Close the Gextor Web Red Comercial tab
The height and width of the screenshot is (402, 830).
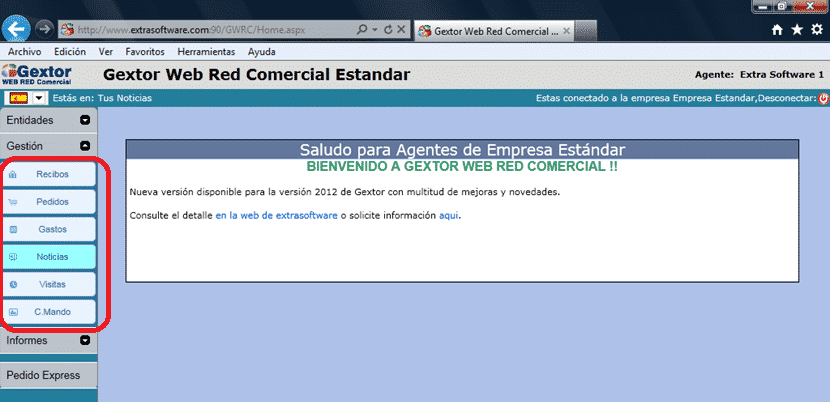click(x=566, y=31)
